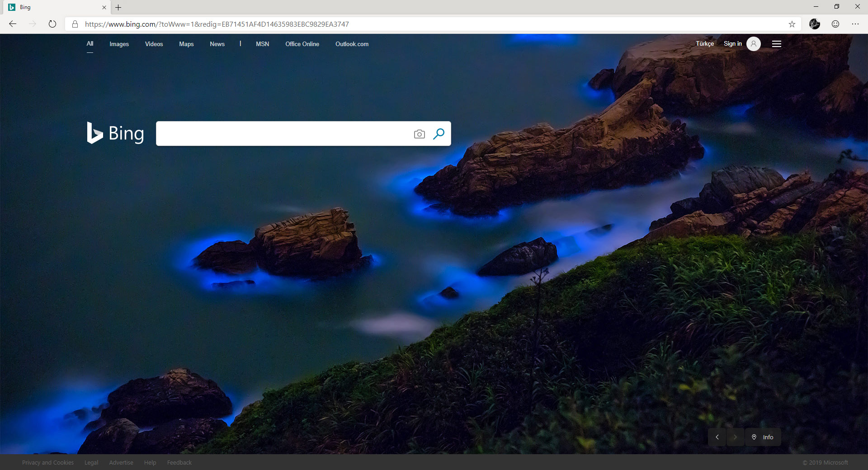This screenshot has width=868, height=470.
Task: Open Privacy and Cookies link
Action: [x=48, y=462]
